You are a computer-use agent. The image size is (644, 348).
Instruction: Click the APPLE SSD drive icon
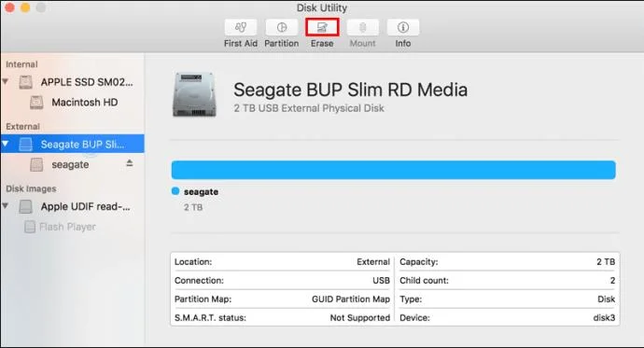tap(25, 82)
